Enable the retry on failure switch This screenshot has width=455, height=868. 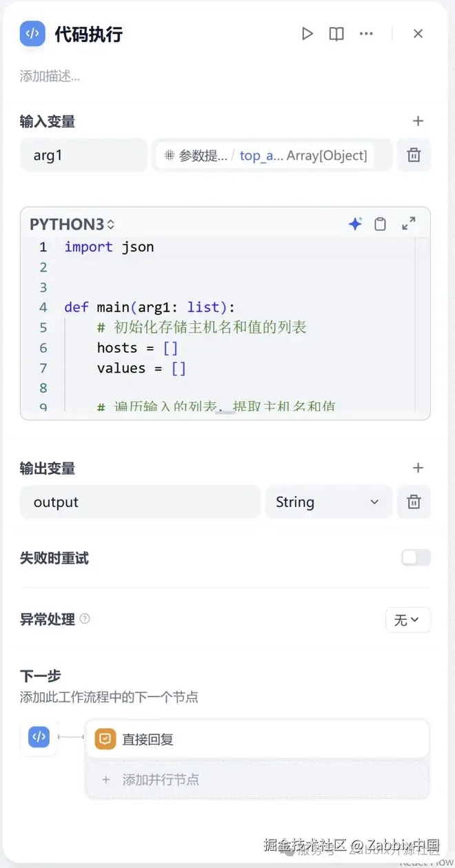[416, 558]
